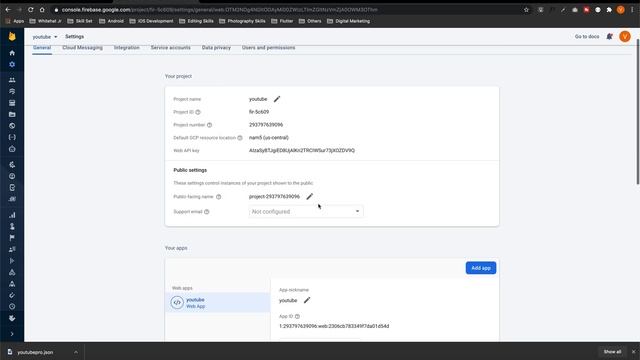The height and width of the screenshot is (360, 640).
Task: Click project number 293797639096
Action: (x=266, y=125)
